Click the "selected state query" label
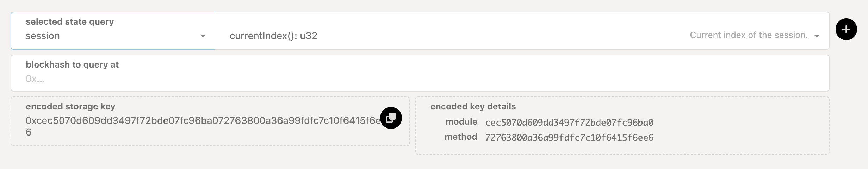868x169 pixels. coord(70,22)
